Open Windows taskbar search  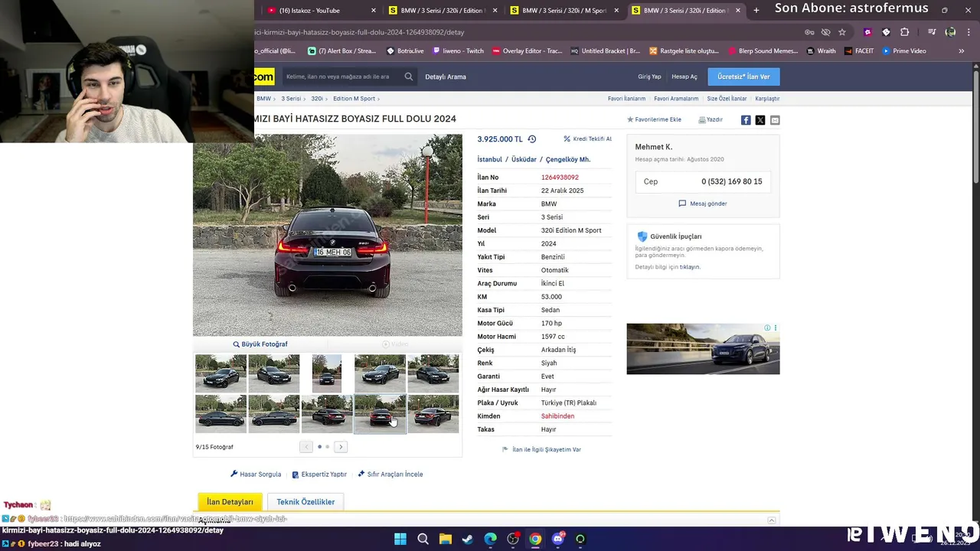tap(423, 539)
